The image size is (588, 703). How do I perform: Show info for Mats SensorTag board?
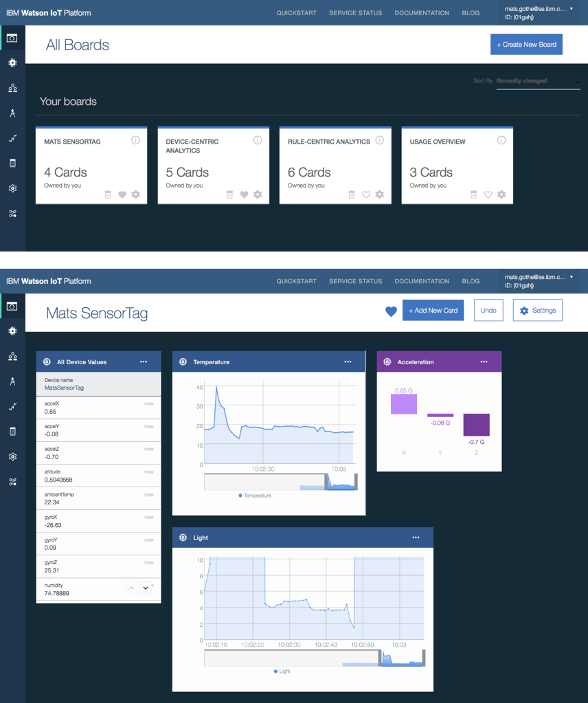pyautogui.click(x=135, y=140)
